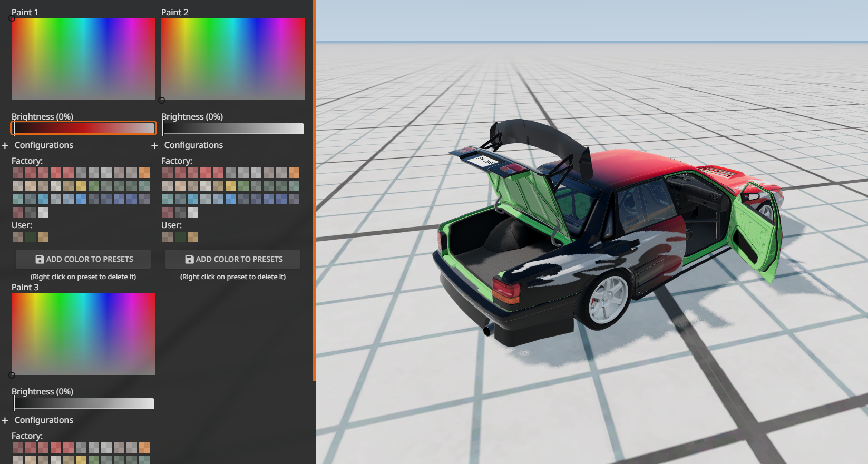The image size is (868, 464).
Task: Select tan user preset for Paint 2
Action: click(x=193, y=237)
